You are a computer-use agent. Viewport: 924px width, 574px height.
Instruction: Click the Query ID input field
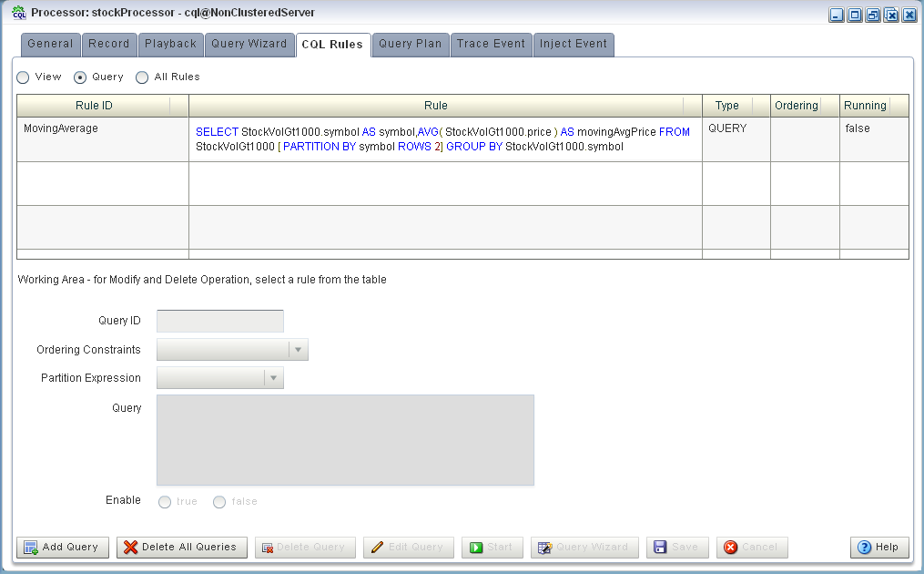coord(218,320)
